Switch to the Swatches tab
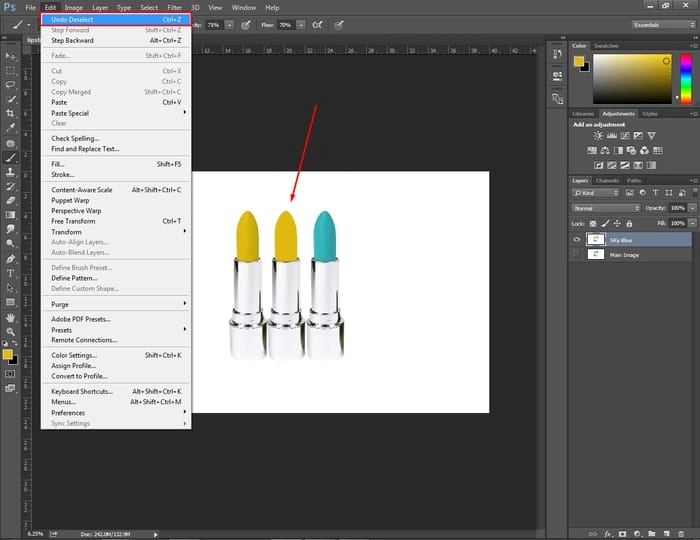 pyautogui.click(x=606, y=46)
